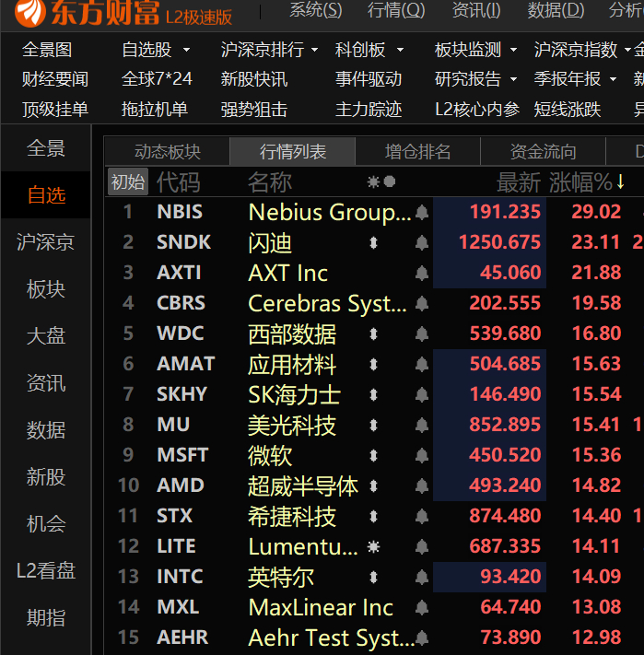Viewport: 644px width, 655px height.
Task: Click the alert bell for CBRS row
Action: [x=422, y=303]
